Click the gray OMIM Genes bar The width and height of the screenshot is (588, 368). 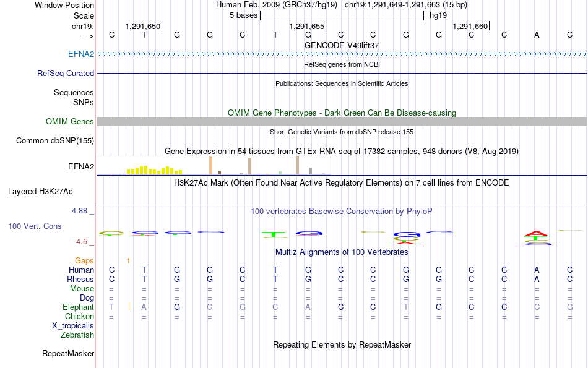(342, 121)
